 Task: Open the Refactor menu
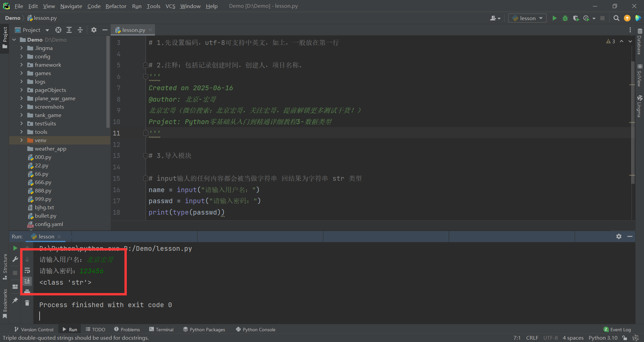116,6
